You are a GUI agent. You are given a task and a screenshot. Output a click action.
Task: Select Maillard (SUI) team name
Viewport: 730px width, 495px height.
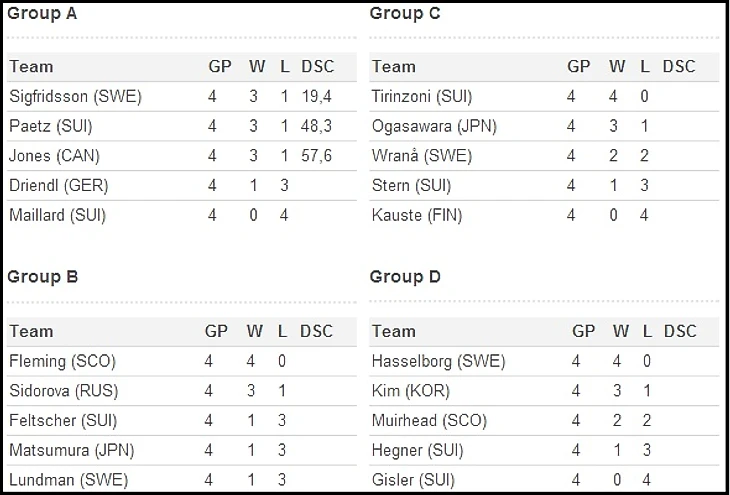(57, 215)
